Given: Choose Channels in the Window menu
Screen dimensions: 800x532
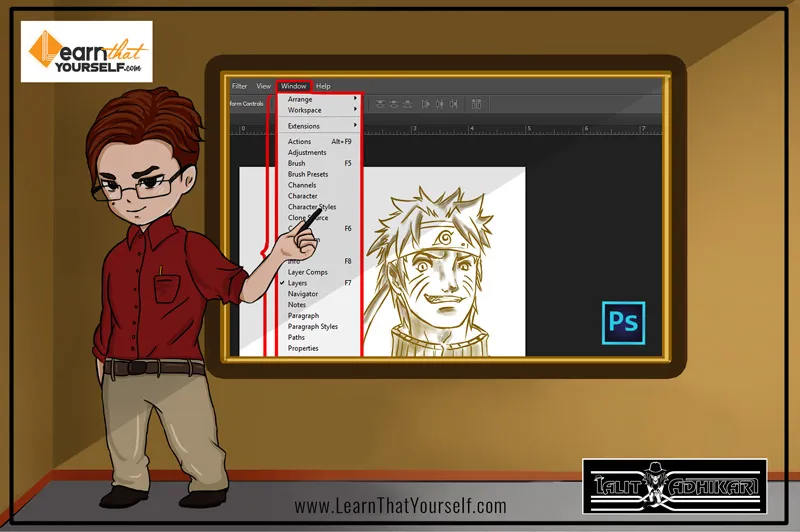Looking at the screenshot, I should coord(301,185).
